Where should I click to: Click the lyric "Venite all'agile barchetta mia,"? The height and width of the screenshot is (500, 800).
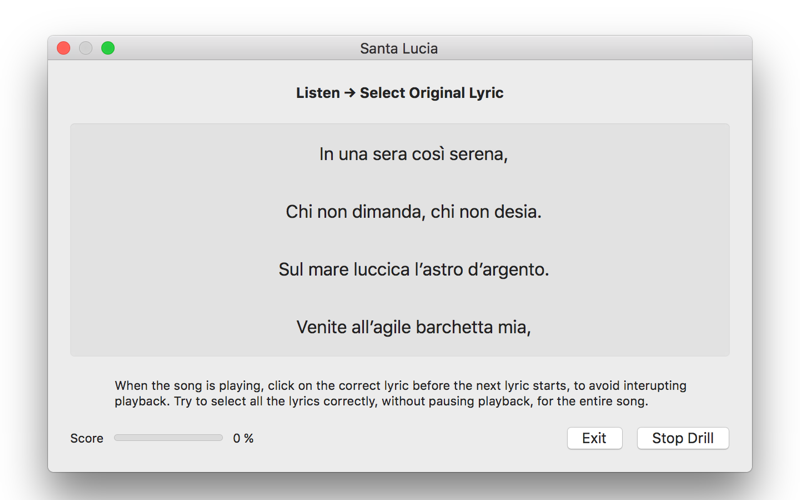click(413, 327)
